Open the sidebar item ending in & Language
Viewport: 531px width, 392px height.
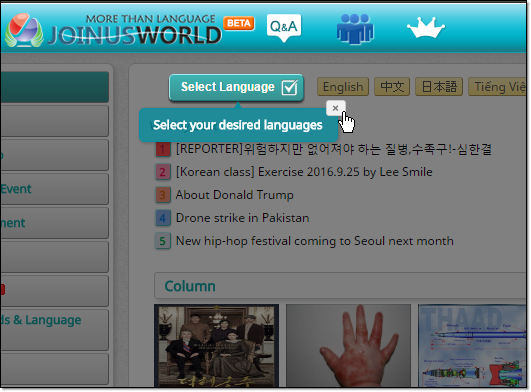click(x=55, y=329)
